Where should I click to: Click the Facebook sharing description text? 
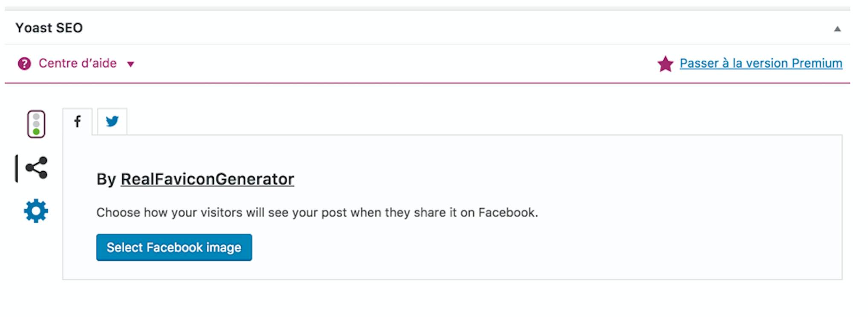click(317, 212)
